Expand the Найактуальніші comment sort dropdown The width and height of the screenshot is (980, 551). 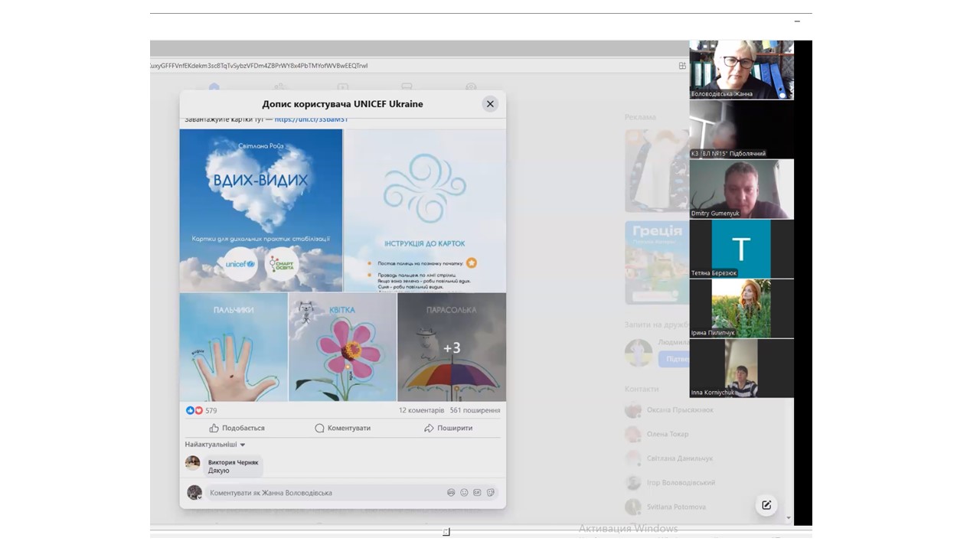pos(215,445)
